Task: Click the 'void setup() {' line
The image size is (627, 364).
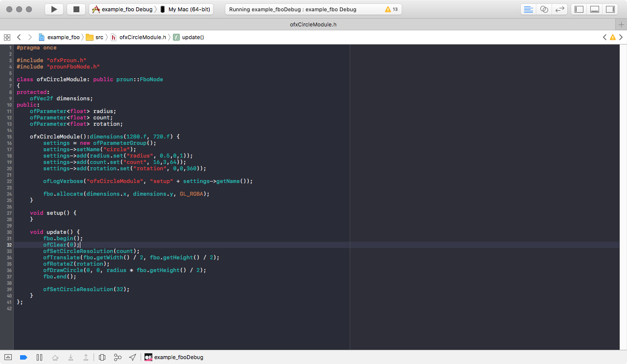Action: pos(53,213)
